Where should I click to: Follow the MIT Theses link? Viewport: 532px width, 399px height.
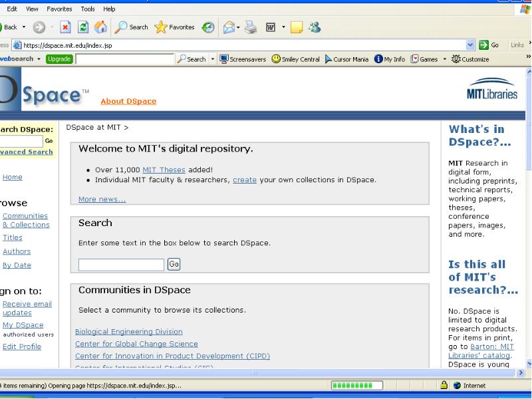pyautogui.click(x=164, y=170)
